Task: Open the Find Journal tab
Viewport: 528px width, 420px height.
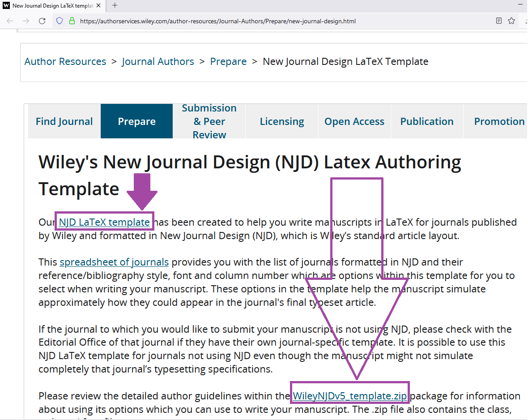Action: pos(64,121)
